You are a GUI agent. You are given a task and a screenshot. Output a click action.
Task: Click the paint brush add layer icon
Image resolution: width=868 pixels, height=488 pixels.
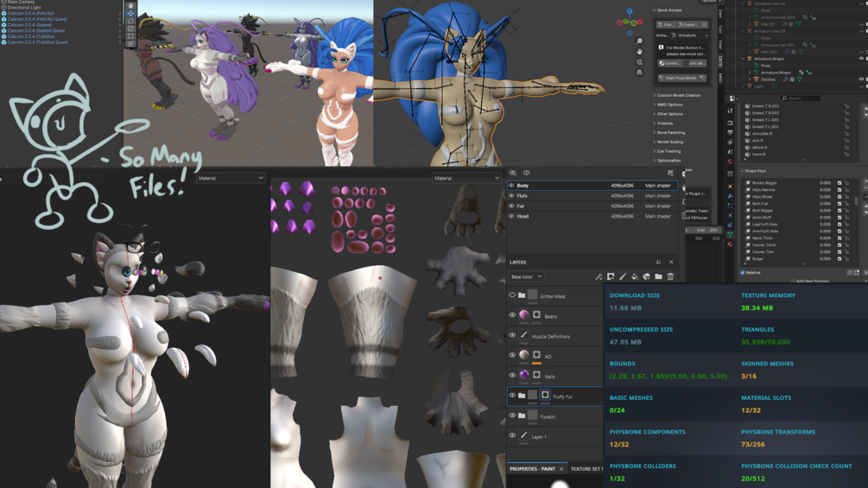point(623,276)
